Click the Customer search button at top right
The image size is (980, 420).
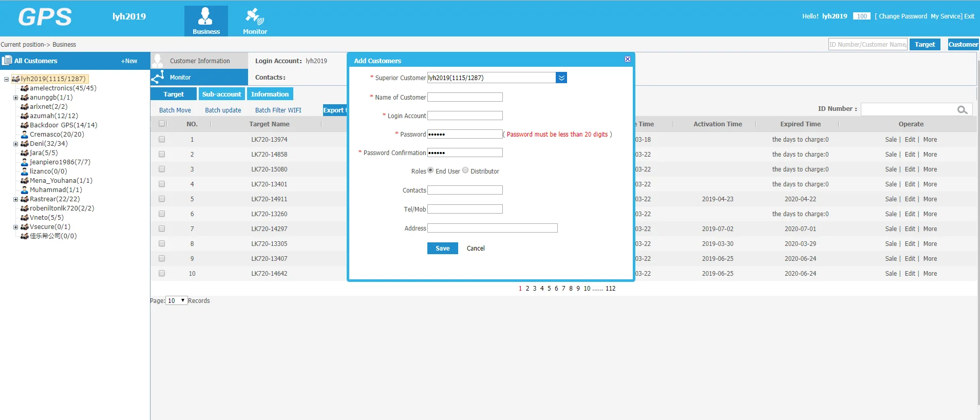(x=963, y=44)
